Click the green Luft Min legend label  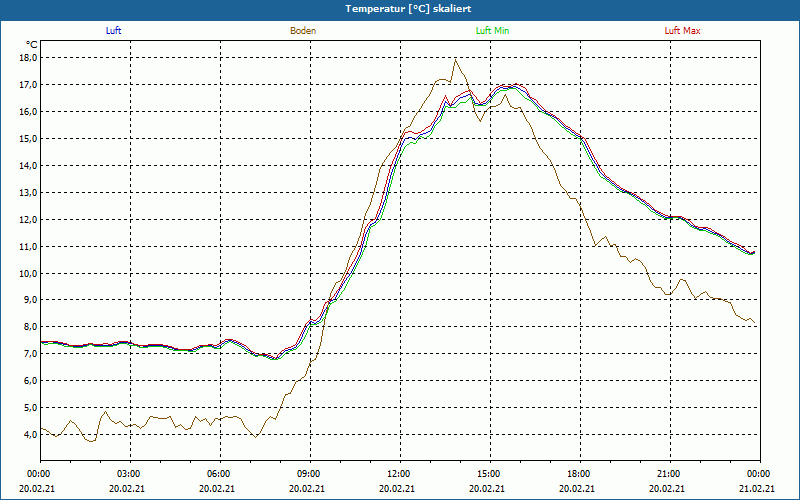coord(492,31)
